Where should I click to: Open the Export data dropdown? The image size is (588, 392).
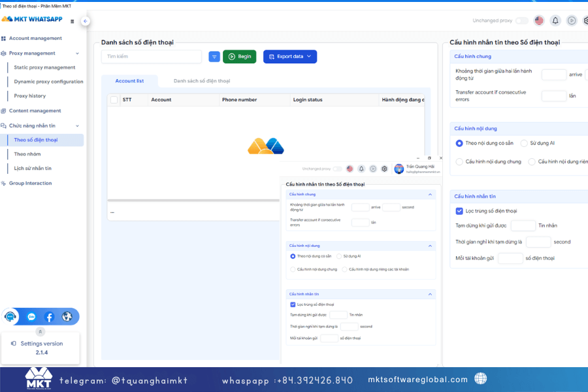[290, 57]
